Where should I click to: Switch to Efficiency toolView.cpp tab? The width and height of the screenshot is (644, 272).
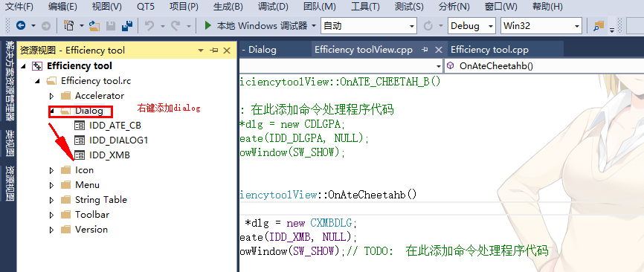[364, 50]
